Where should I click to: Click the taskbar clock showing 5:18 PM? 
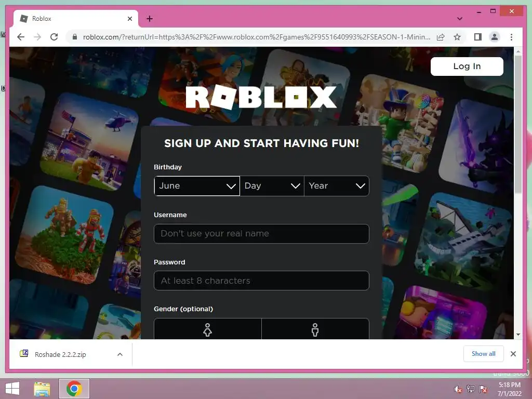(509, 389)
